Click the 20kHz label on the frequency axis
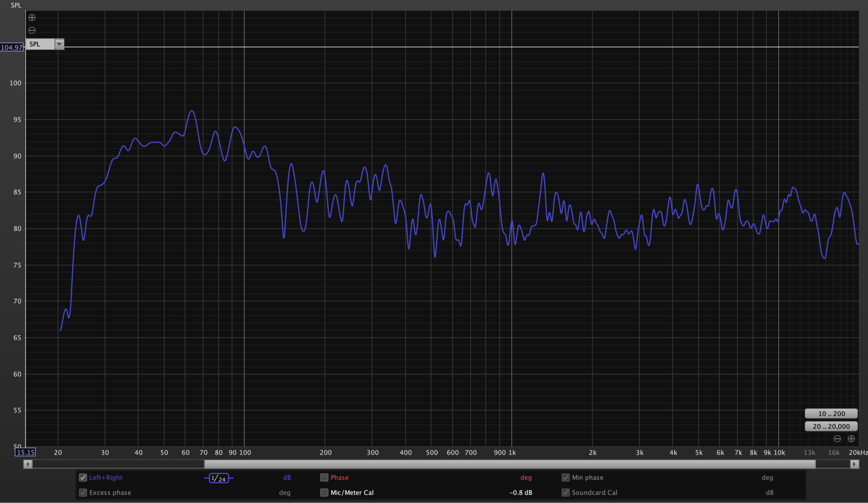 tap(858, 452)
